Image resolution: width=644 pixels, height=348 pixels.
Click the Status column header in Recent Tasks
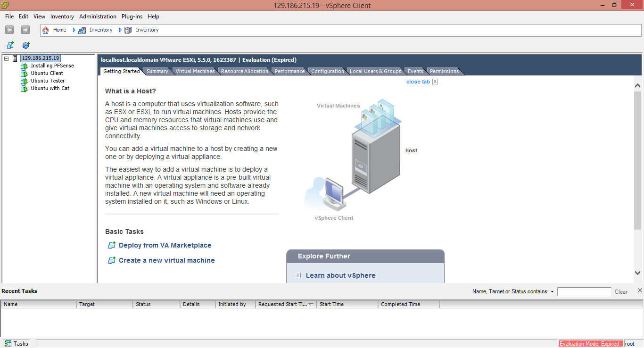coord(157,305)
